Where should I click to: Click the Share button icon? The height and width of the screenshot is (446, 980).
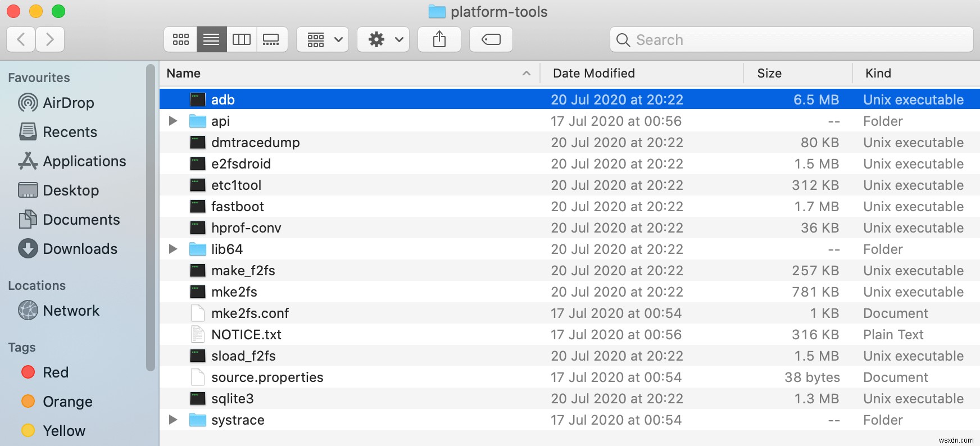tap(439, 39)
